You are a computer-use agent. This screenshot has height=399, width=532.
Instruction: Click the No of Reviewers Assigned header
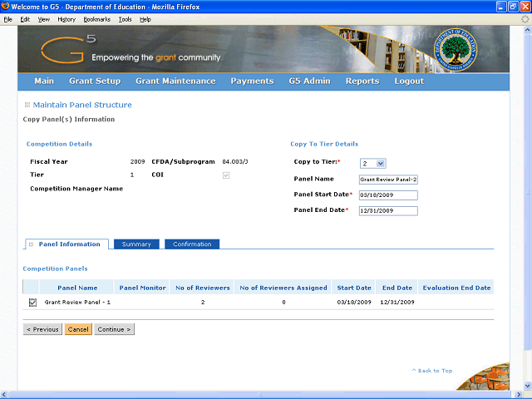[x=283, y=288]
